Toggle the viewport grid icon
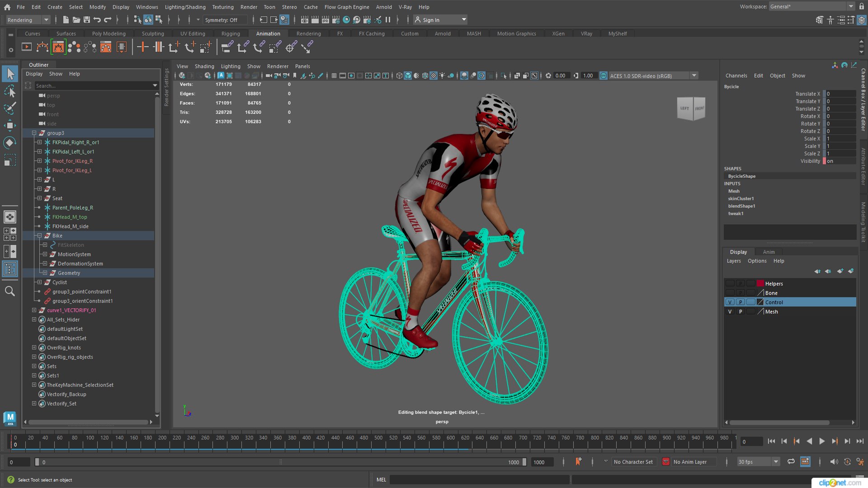This screenshot has width=868, height=488. [x=334, y=76]
